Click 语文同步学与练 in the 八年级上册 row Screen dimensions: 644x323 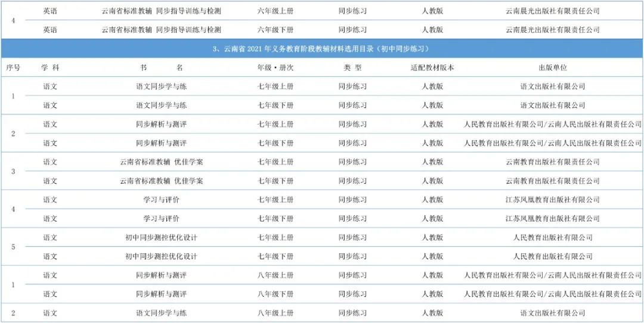click(162, 313)
